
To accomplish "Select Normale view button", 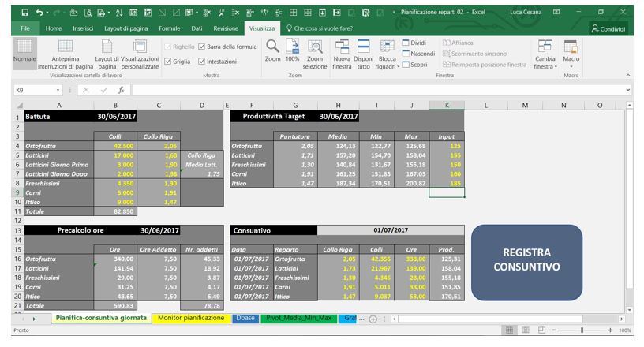I will 24,54.
